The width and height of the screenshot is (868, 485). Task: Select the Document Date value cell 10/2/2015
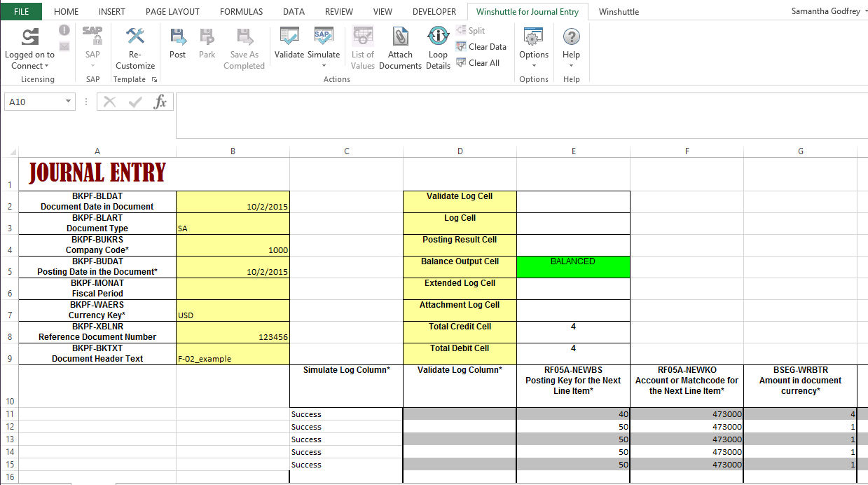click(233, 202)
